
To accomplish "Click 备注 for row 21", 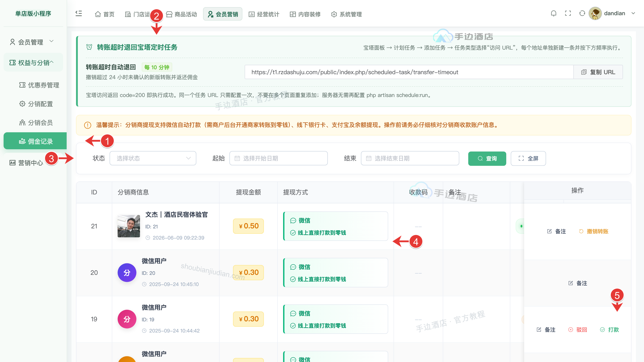I will click(x=557, y=231).
